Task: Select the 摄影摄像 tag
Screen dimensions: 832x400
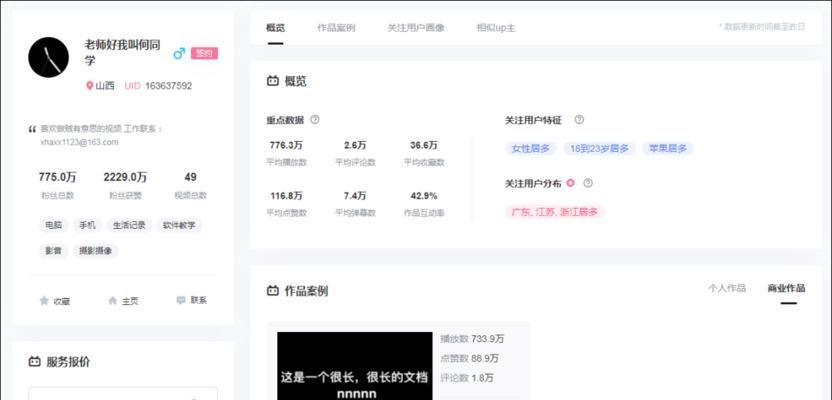Action: 96,250
